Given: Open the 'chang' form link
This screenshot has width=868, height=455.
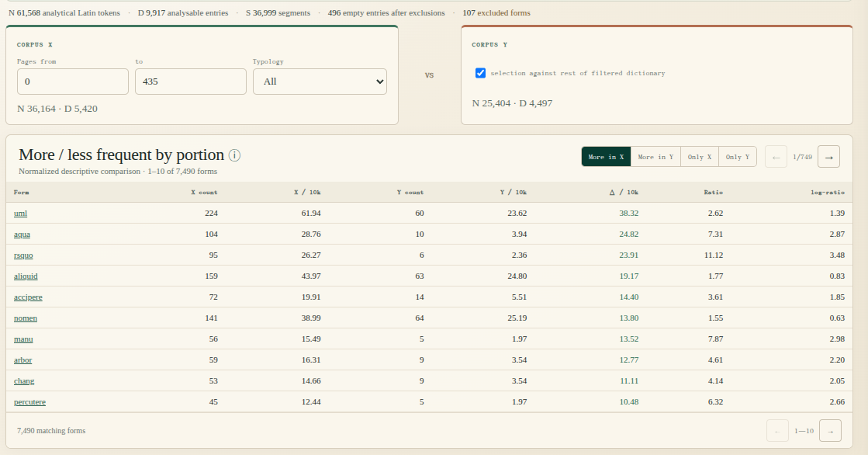Looking at the screenshot, I should (24, 381).
